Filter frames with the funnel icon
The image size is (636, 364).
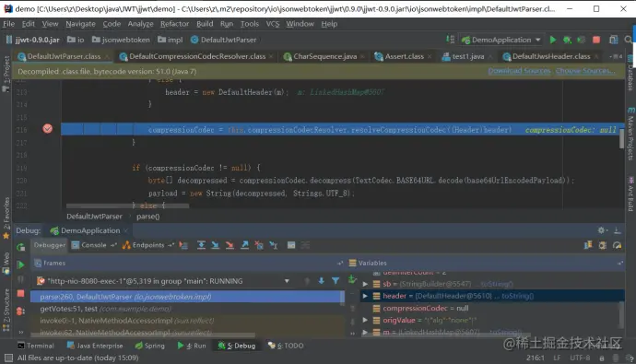(336, 280)
